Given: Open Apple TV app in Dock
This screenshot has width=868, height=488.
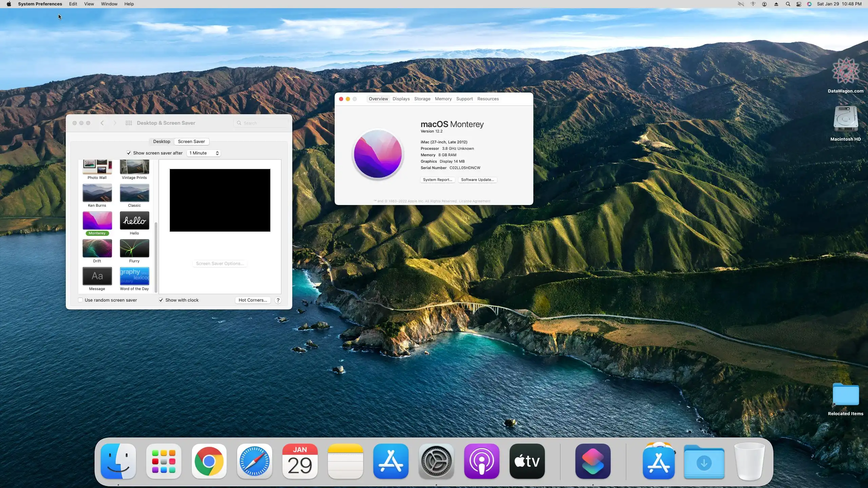Looking at the screenshot, I should tap(527, 461).
